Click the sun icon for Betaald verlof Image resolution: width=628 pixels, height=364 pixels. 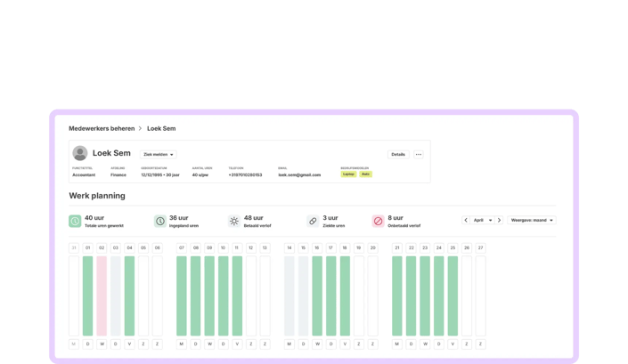pyautogui.click(x=234, y=221)
